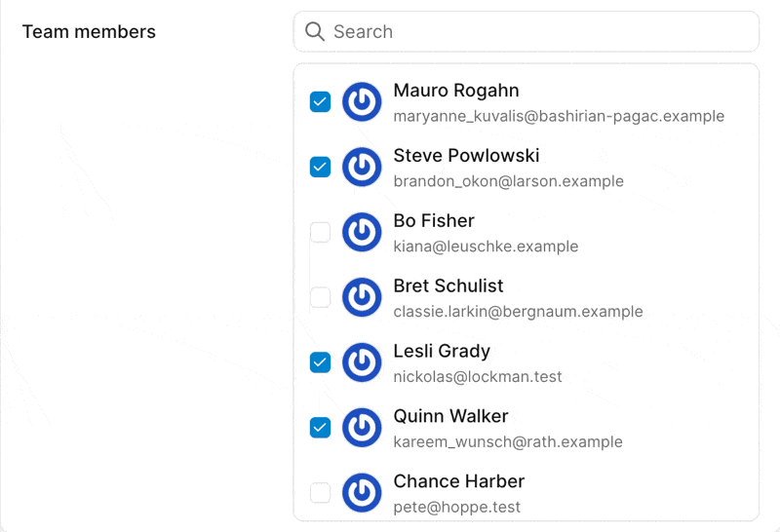Click Bo Fisher's avatar icon

click(362, 232)
